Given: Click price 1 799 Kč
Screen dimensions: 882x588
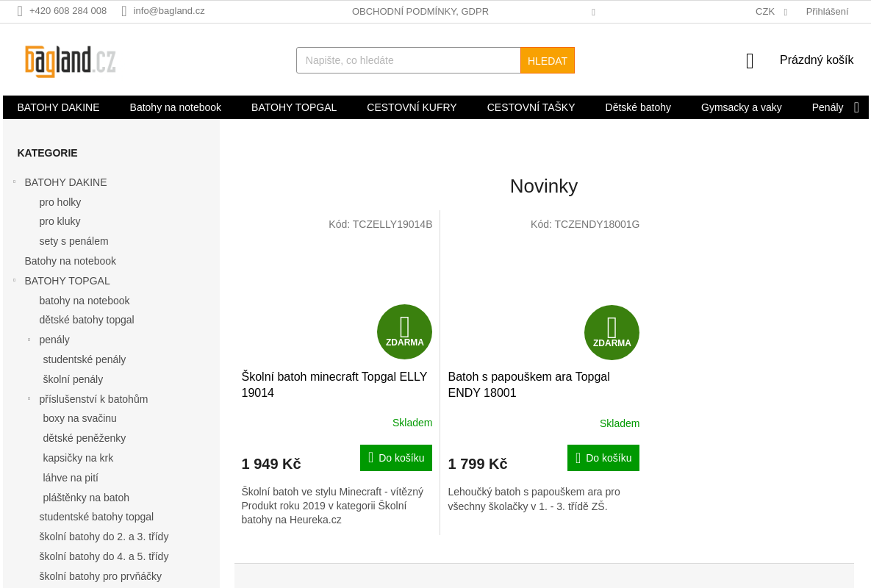Looking at the screenshot, I should 478,464.
